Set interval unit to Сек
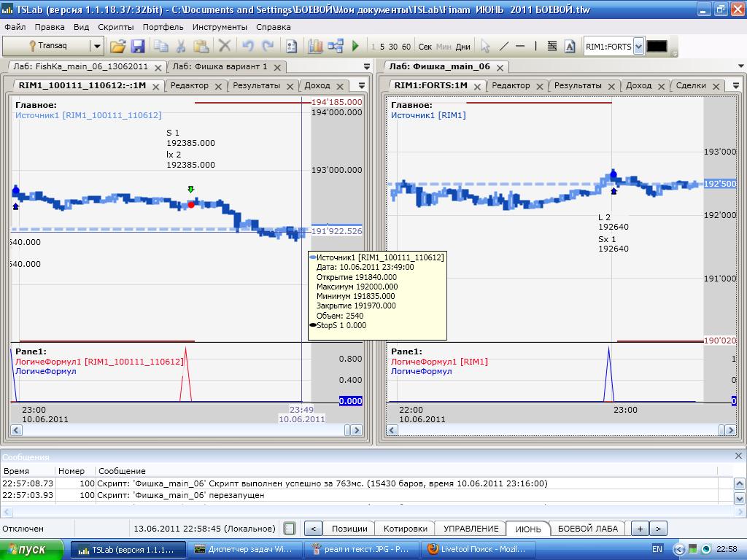 [425, 47]
